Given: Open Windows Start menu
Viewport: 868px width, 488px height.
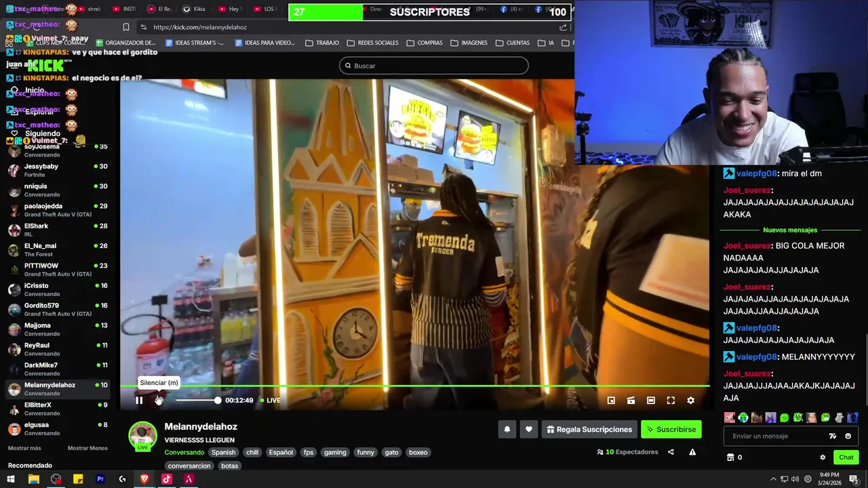Looking at the screenshot, I should point(11,479).
